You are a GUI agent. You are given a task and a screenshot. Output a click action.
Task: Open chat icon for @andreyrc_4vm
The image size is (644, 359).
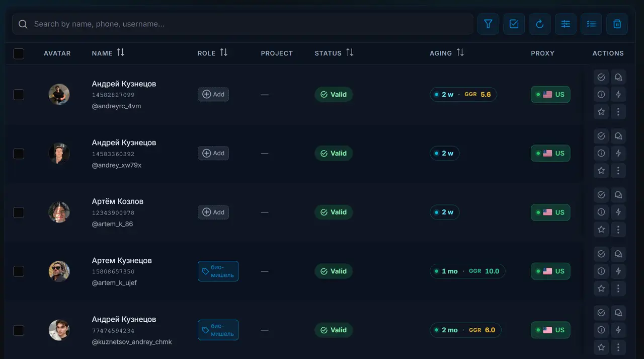[618, 77]
